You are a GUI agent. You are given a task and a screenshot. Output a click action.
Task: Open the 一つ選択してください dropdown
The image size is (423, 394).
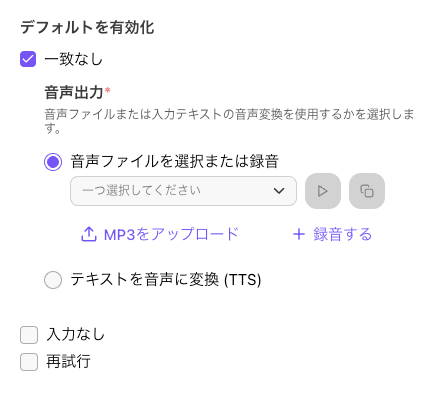click(183, 191)
